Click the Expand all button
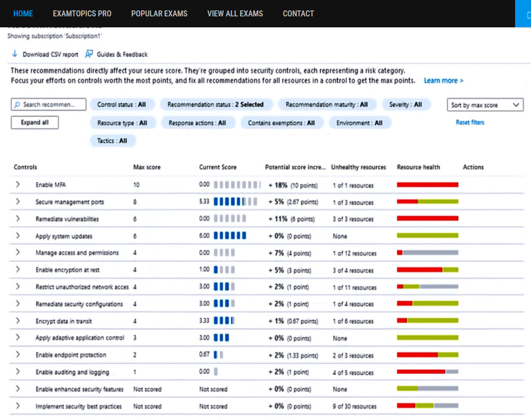The width and height of the screenshot is (531, 420). (x=35, y=123)
